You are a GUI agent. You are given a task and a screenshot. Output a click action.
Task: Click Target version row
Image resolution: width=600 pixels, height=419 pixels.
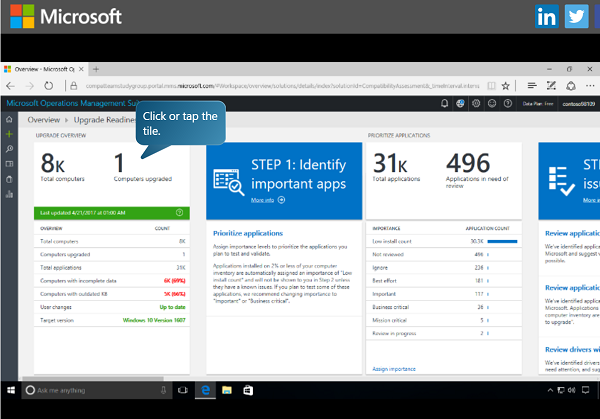pyautogui.click(x=112, y=320)
